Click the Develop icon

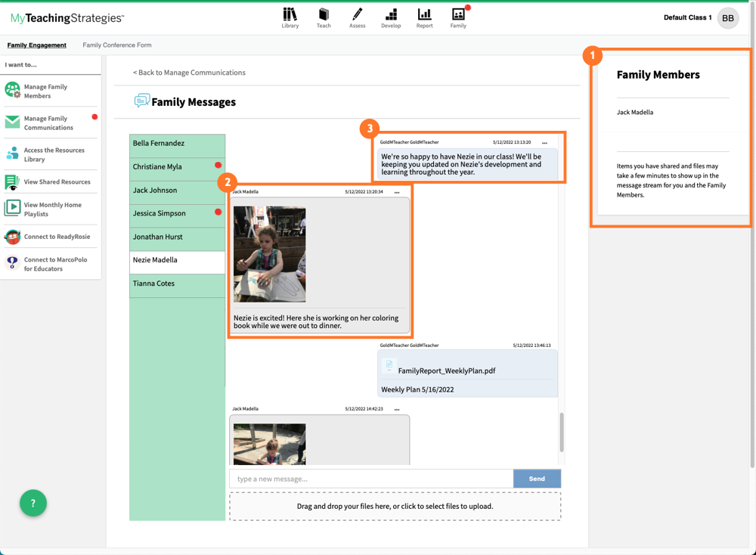tap(391, 17)
